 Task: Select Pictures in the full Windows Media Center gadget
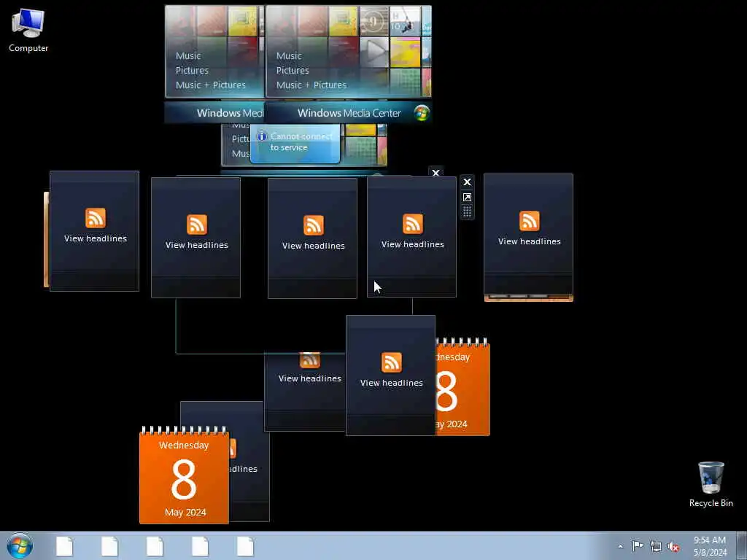point(293,70)
